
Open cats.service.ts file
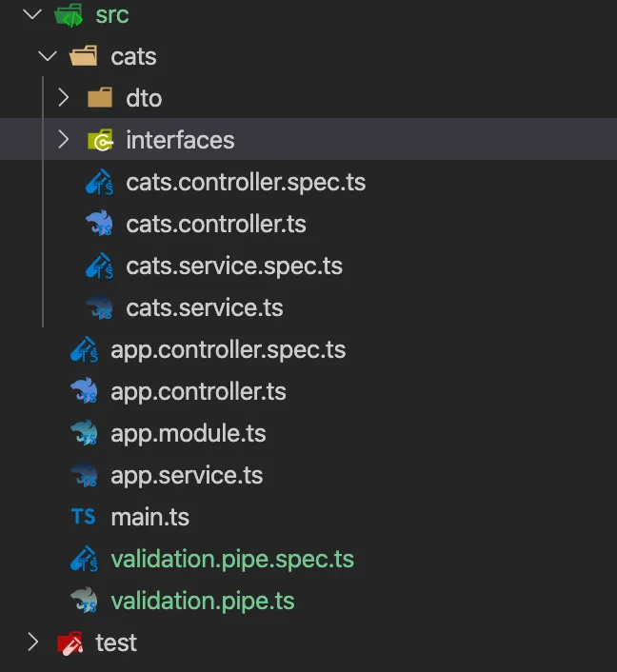pyautogui.click(x=205, y=307)
